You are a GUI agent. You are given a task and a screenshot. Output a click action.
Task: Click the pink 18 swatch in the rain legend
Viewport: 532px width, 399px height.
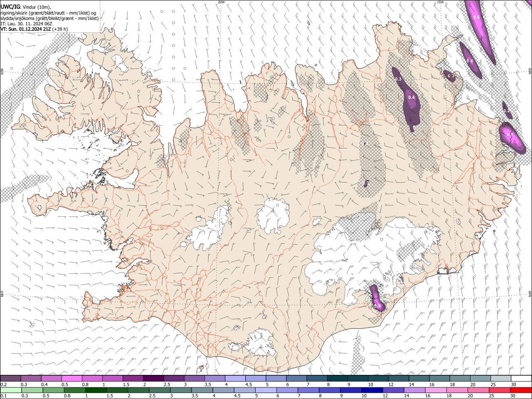click(457, 390)
